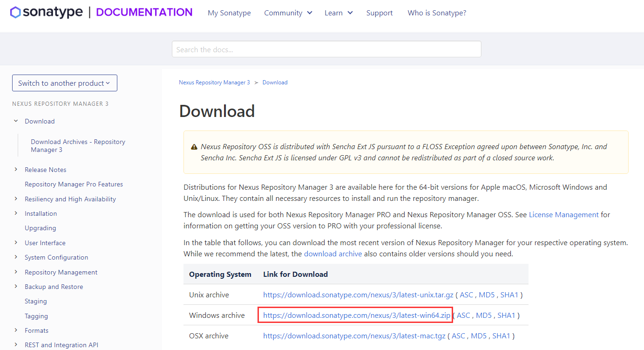This screenshot has width=644, height=350.
Task: Open Tagging in the sidebar
Action: 36,316
